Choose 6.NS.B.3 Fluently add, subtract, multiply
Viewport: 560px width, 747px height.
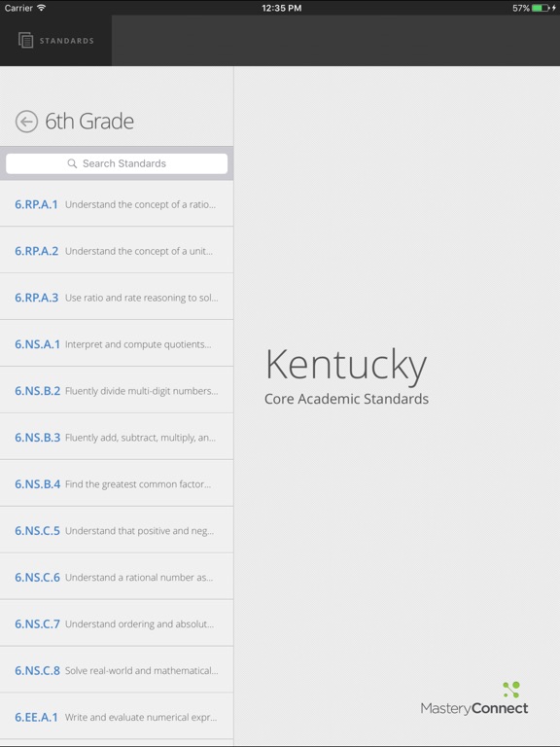coord(117,438)
